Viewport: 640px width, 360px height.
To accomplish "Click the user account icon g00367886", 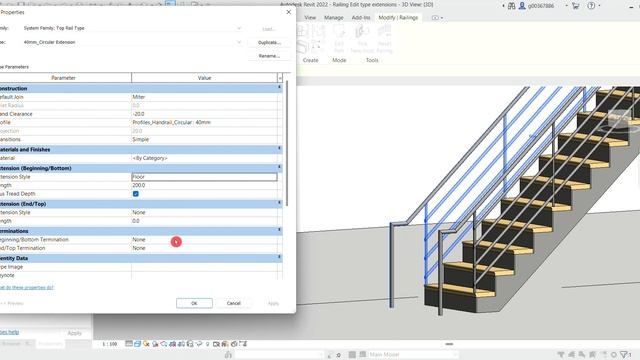I will (x=522, y=6).
